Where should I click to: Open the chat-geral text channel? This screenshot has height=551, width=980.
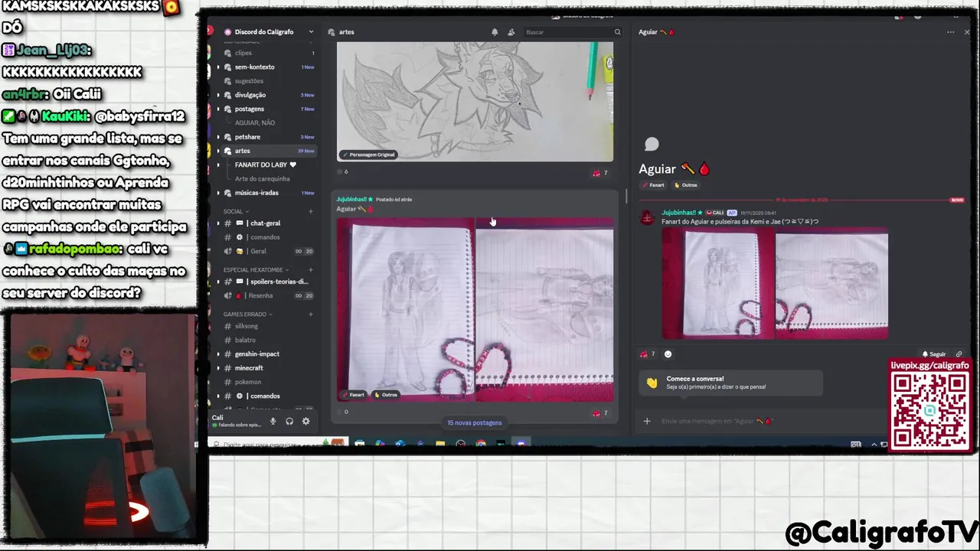click(x=266, y=223)
